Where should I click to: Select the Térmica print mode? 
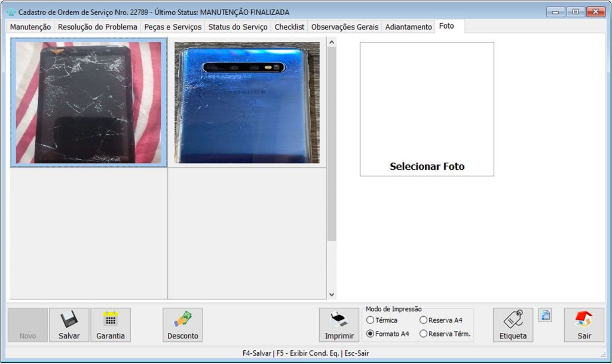point(371,320)
